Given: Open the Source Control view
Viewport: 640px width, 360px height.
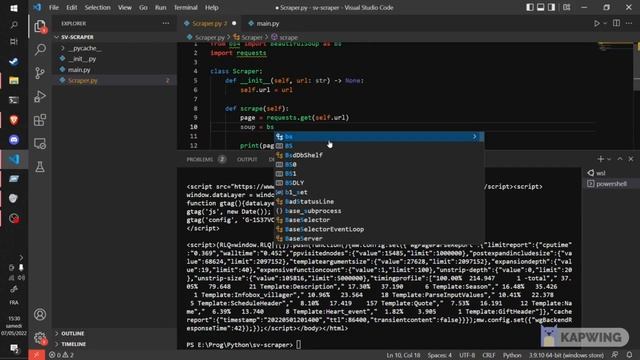Looking at the screenshot, I should pyautogui.click(x=40, y=73).
